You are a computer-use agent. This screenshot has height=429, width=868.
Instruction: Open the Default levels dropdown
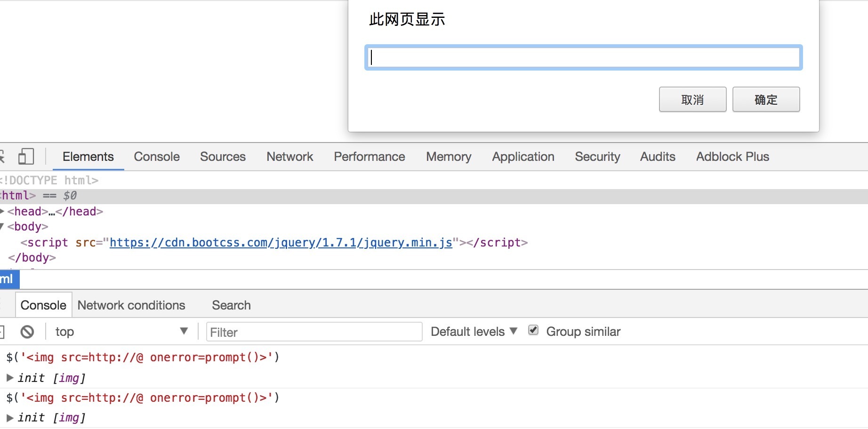[474, 332]
